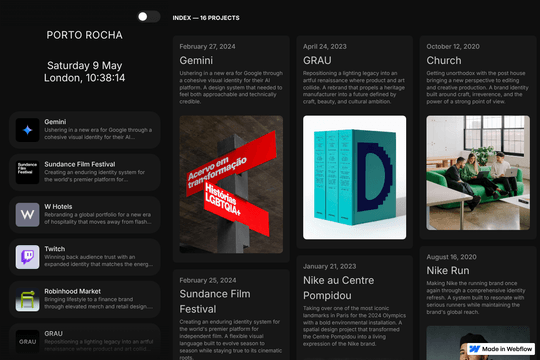Open the Church card's office sofa photo
The height and width of the screenshot is (360, 540).
(x=478, y=173)
